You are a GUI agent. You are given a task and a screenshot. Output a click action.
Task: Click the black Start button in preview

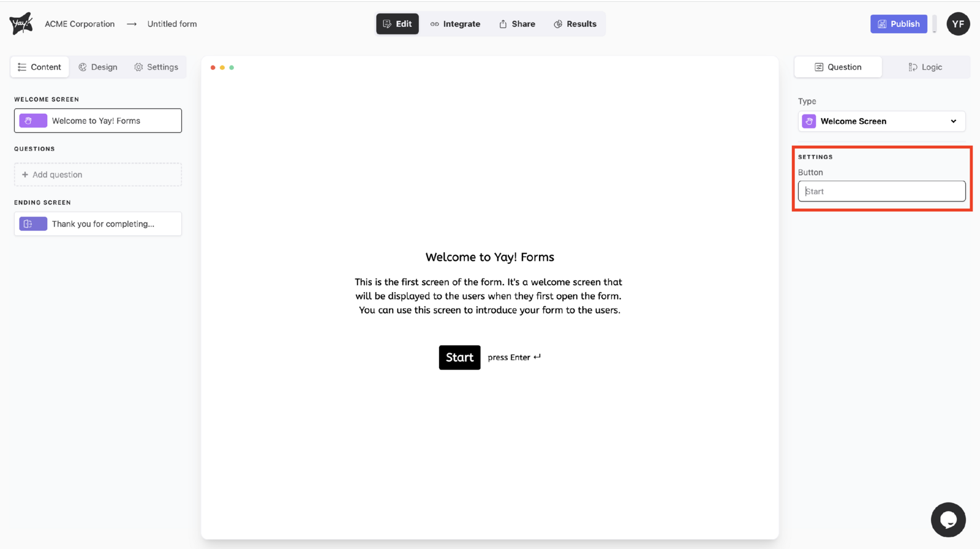459,357
